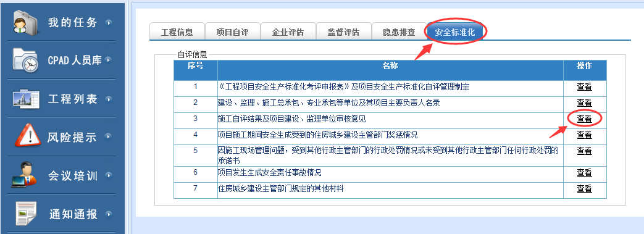
Task: Click the 会议培训 person laptop icon
Action: [x=23, y=175]
